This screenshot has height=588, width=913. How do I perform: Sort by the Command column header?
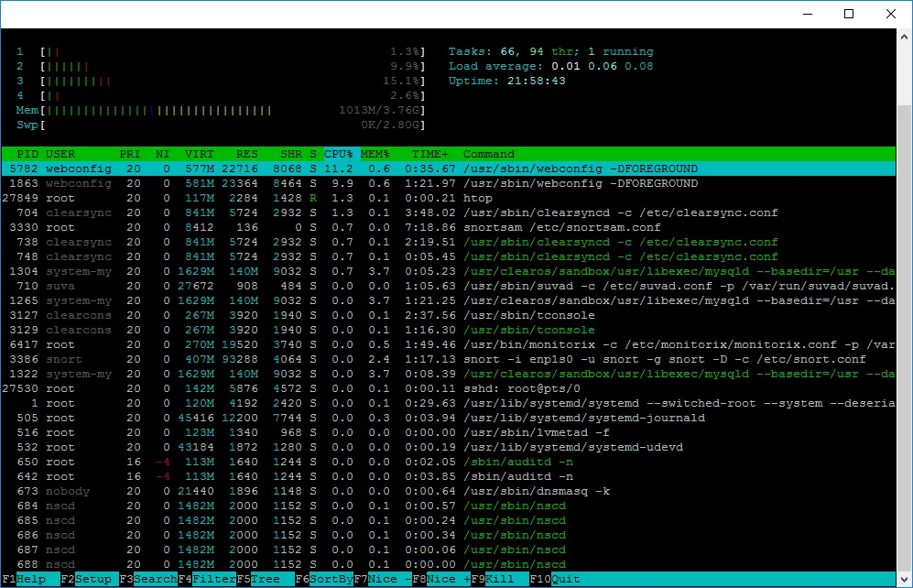pyautogui.click(x=489, y=154)
